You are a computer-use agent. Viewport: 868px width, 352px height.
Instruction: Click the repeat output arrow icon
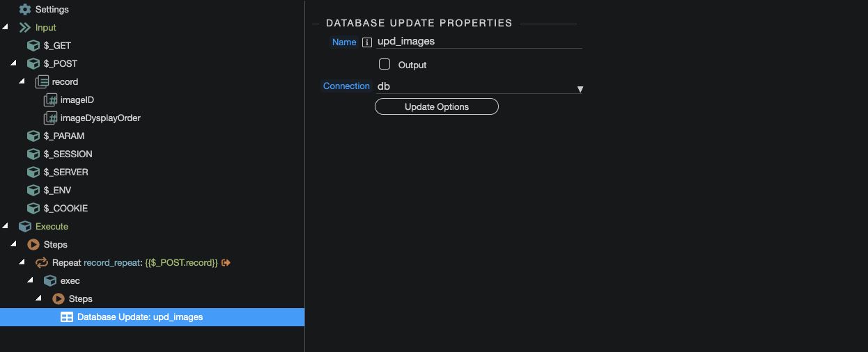[x=226, y=263]
